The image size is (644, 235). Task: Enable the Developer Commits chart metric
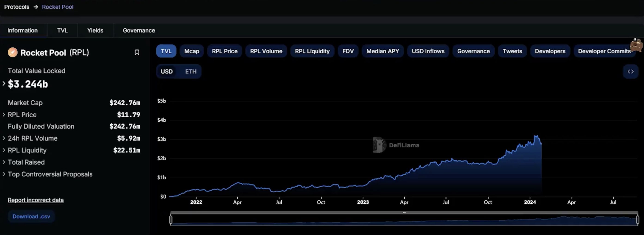(604, 51)
